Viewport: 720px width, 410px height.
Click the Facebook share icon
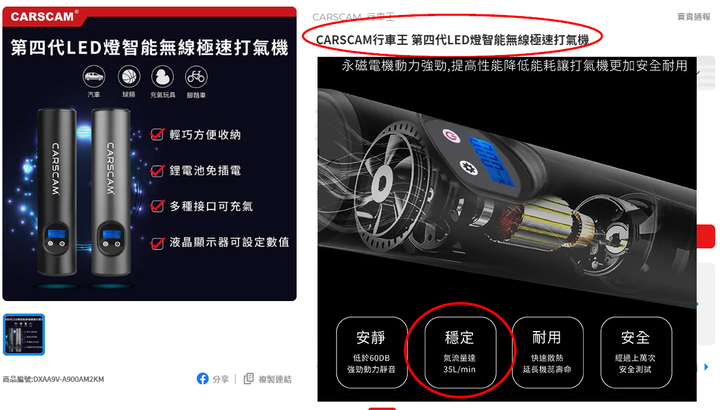tap(202, 379)
